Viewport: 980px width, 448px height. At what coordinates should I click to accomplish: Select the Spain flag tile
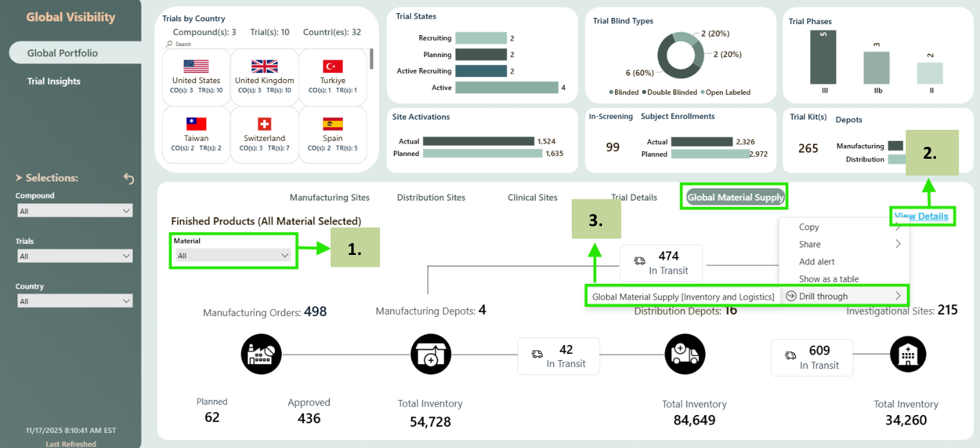333,133
